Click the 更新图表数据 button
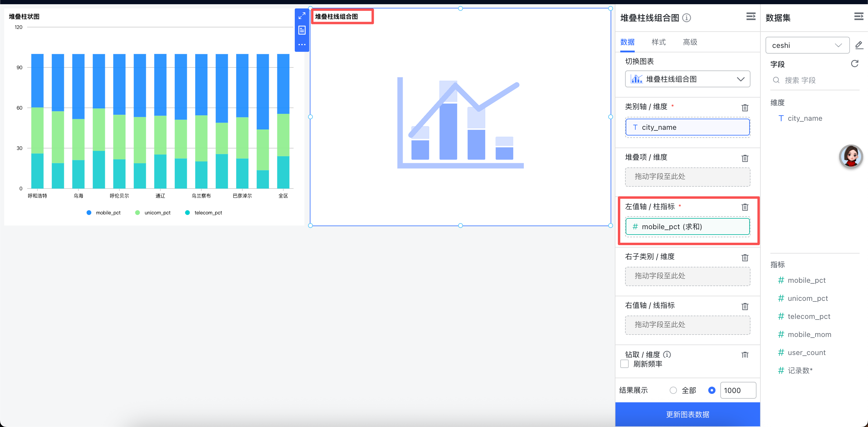The width and height of the screenshot is (868, 427). coord(687,415)
